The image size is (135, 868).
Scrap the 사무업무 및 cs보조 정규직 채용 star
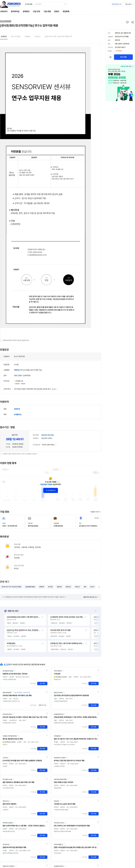98,801
